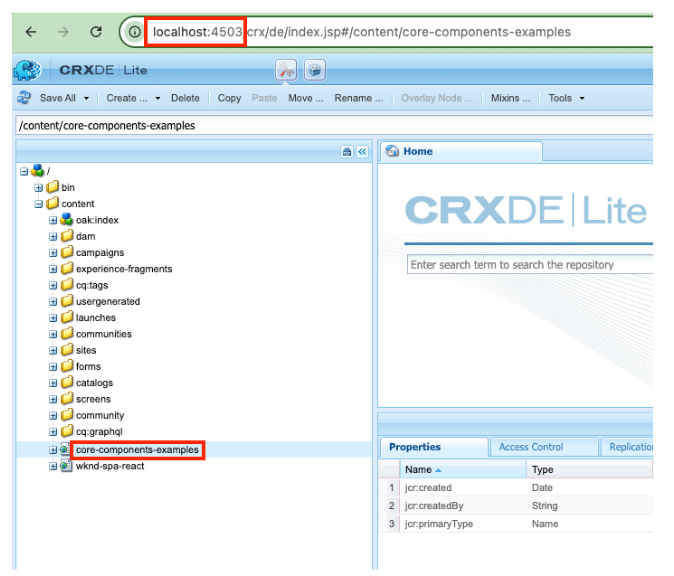Expand the campaigns folder node
This screenshot has height=576, width=674.
point(53,253)
